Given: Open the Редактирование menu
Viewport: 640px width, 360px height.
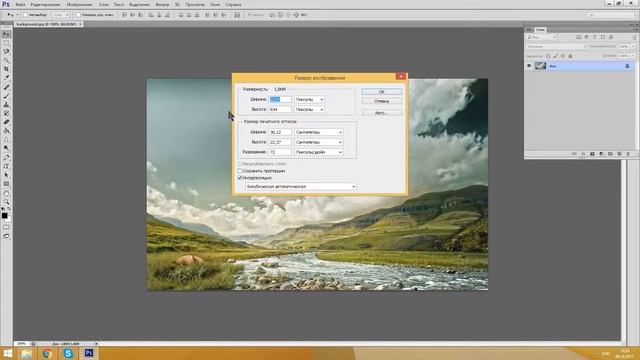Looking at the screenshot, I should tap(45, 4).
